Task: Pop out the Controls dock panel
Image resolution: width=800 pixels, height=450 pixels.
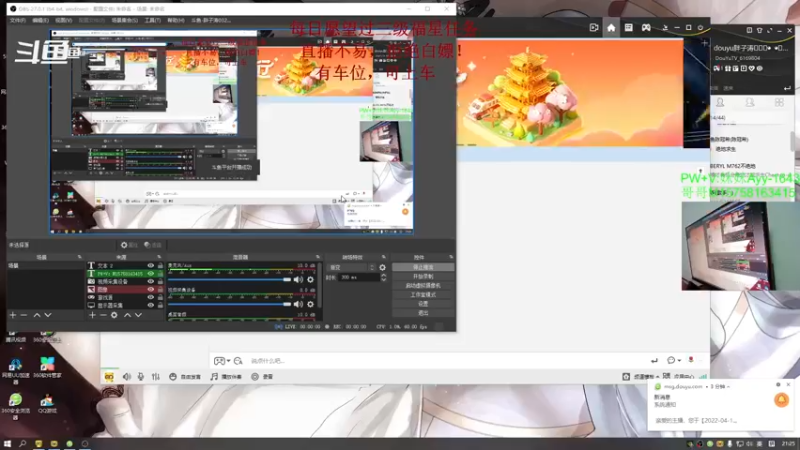Action: pyautogui.click(x=451, y=257)
